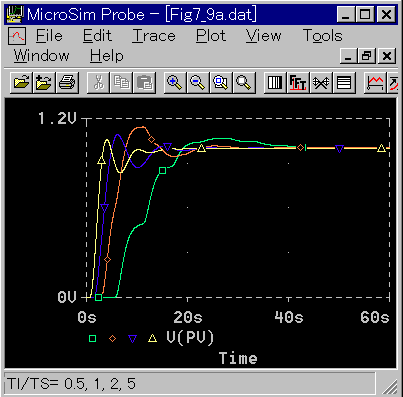Toggle the Log X Axis icon
This screenshot has height=397, width=403.
tap(275, 82)
